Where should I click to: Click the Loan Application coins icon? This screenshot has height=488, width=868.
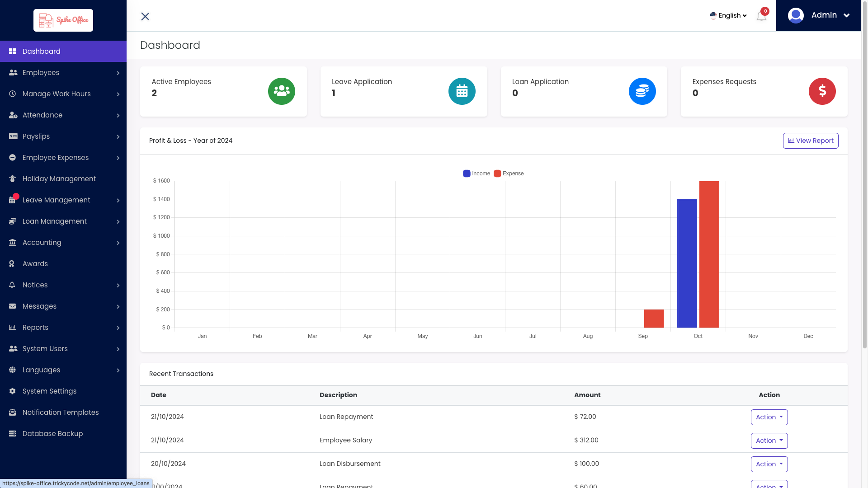[642, 91]
